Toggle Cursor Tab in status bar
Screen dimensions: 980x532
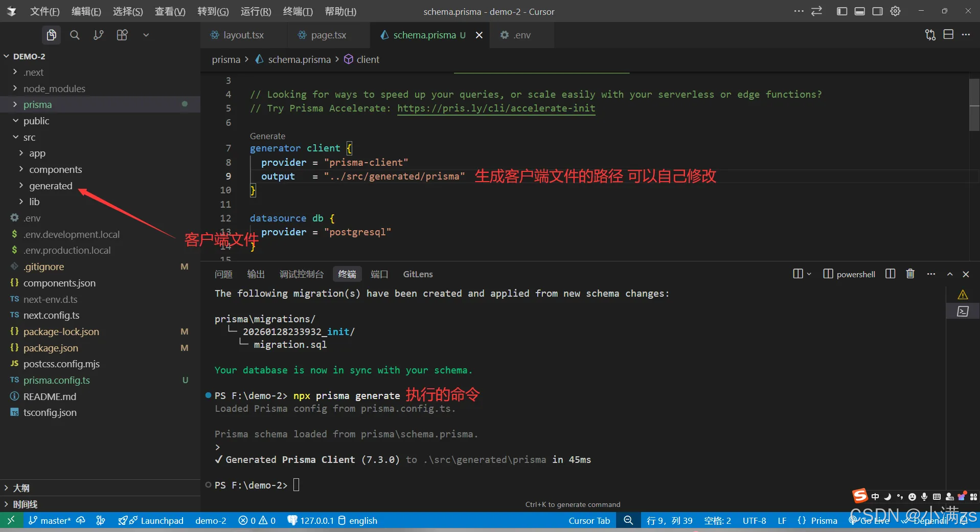tap(589, 520)
